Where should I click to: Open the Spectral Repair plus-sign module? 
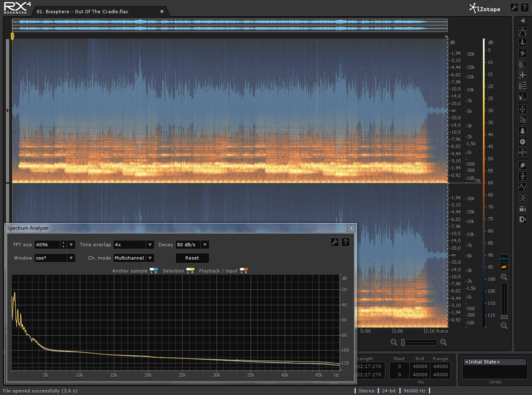click(523, 75)
